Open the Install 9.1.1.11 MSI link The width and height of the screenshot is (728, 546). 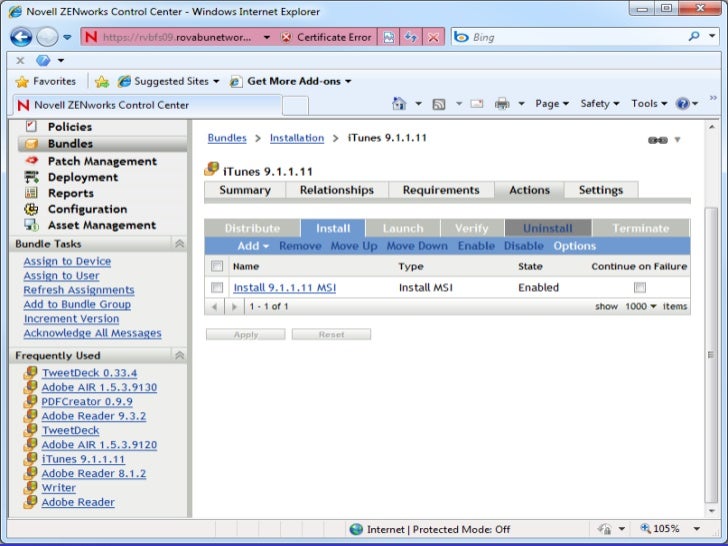[285, 288]
